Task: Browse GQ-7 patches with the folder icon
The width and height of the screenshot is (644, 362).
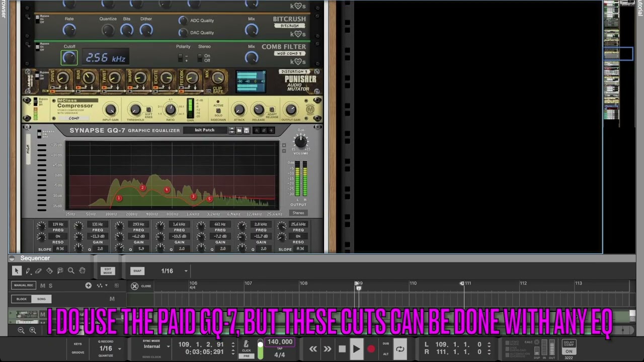Action: coord(239,130)
